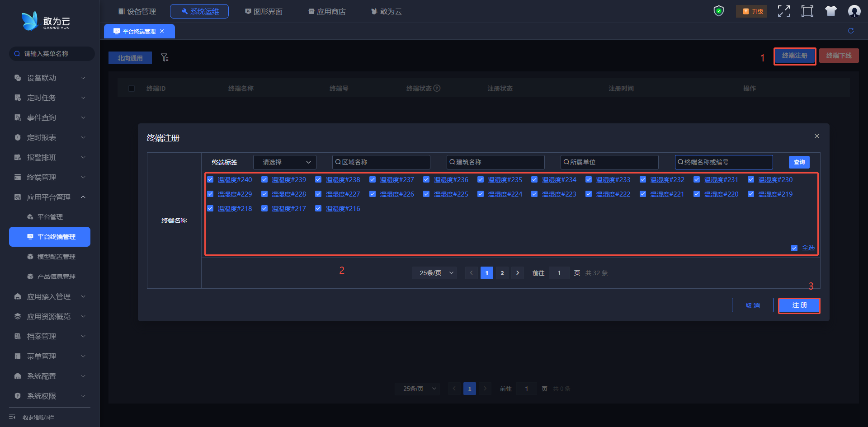Open the filter icon beside 北向通用
Screen dimensions: 868x427
point(165,57)
